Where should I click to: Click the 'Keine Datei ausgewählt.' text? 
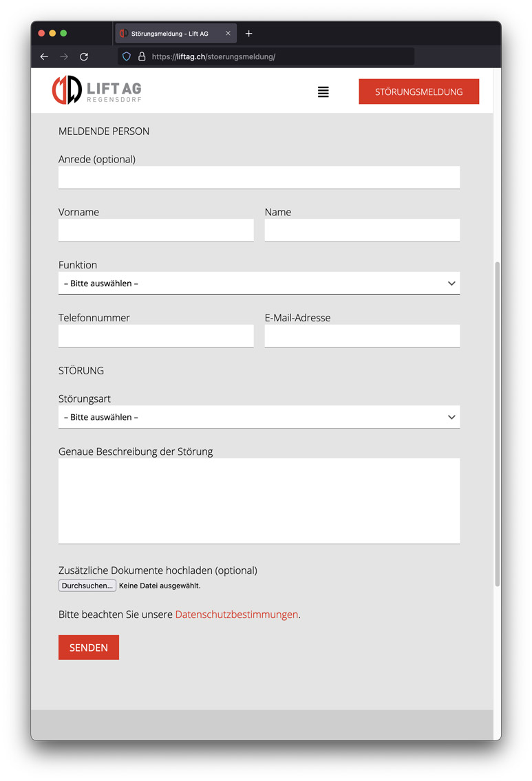click(160, 586)
